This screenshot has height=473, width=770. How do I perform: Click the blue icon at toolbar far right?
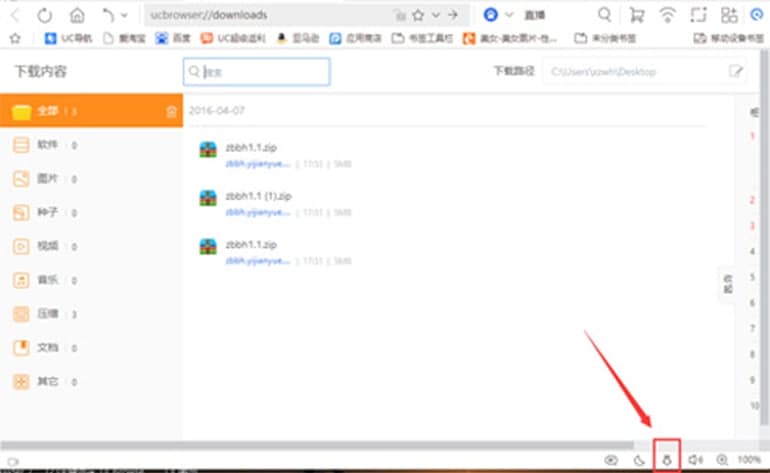click(757, 15)
